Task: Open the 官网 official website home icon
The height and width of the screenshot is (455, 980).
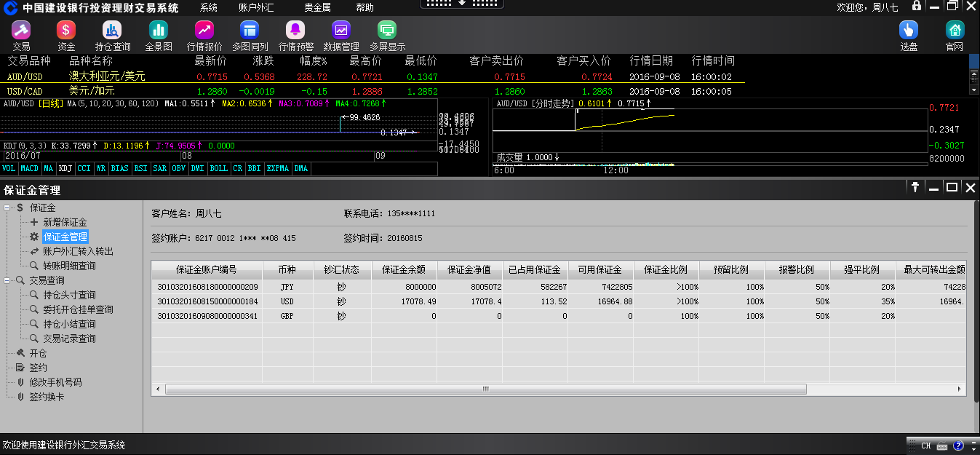Action: click(x=955, y=30)
